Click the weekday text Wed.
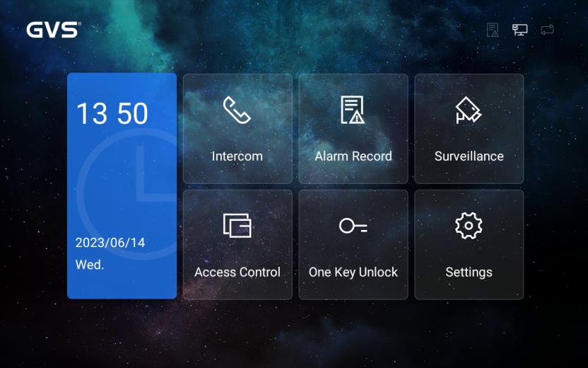 pyautogui.click(x=89, y=265)
